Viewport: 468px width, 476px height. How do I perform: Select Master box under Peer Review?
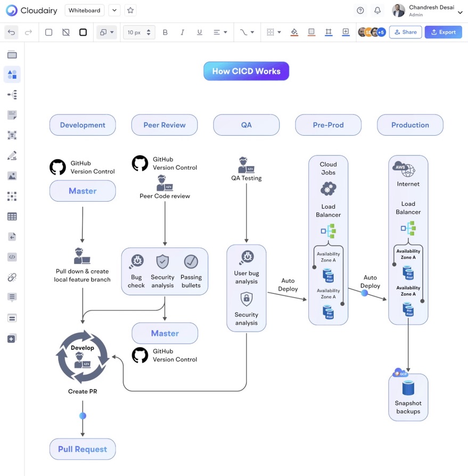coord(165,333)
